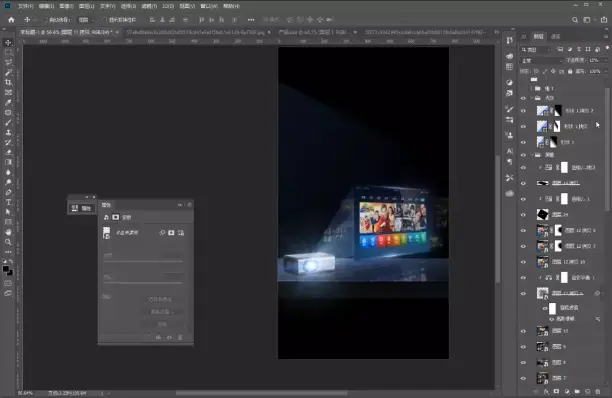
Task: Select the Zoom tool in toolbar
Action: coord(8,242)
